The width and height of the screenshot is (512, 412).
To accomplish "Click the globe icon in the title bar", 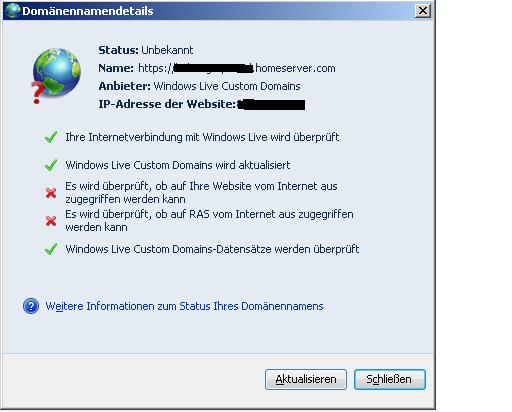I will click(13, 10).
